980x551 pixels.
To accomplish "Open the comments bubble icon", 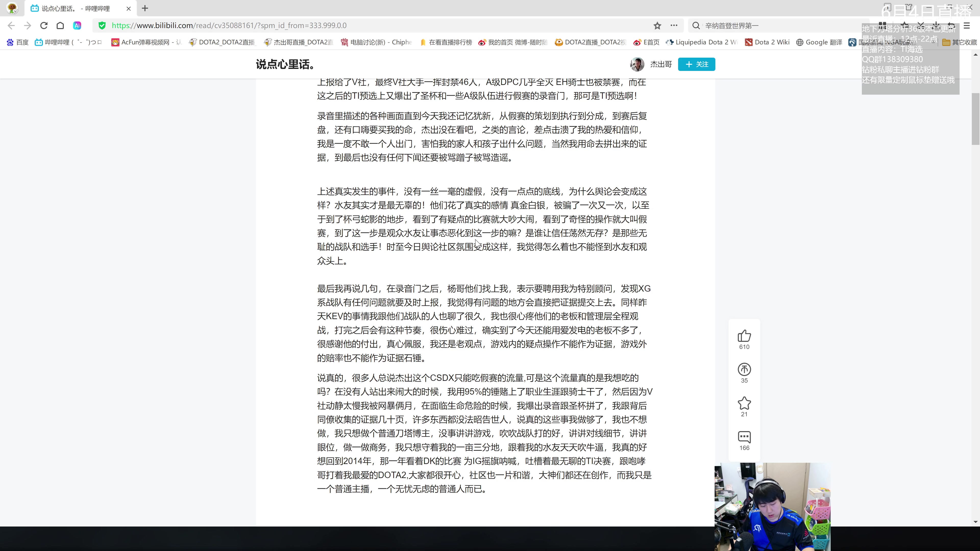I will (744, 437).
